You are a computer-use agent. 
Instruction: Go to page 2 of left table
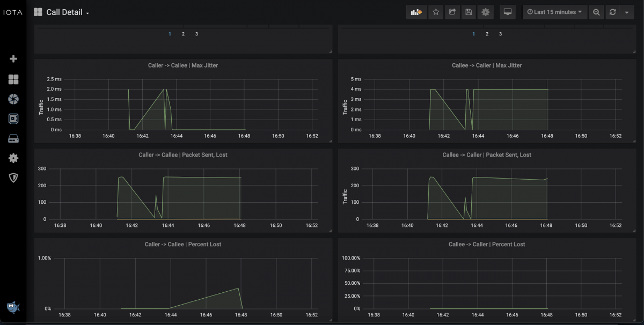click(x=183, y=34)
